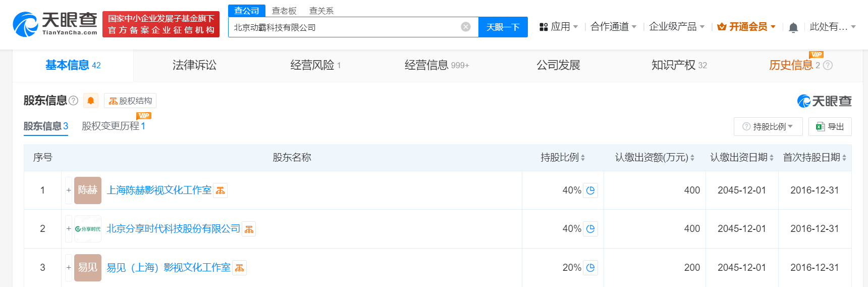Screen dimensions: 868x287
Task: Switch to the 法律诉讼 tab
Action: click(x=194, y=65)
